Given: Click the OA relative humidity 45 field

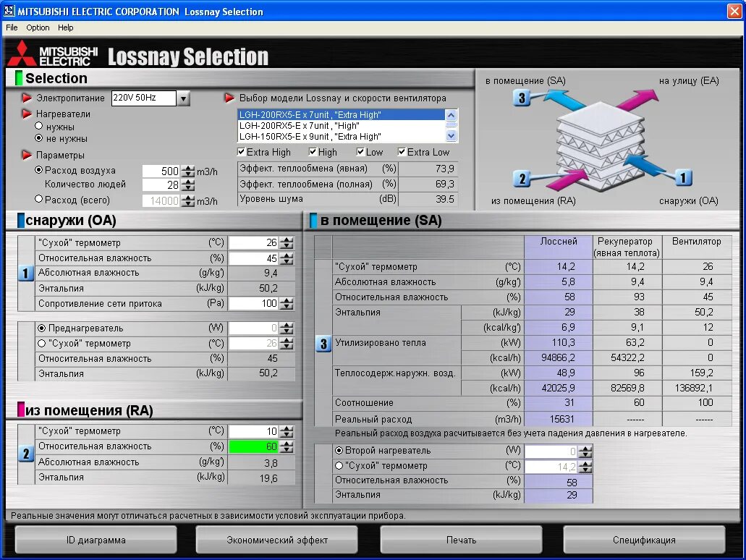Looking at the screenshot, I should (x=254, y=258).
